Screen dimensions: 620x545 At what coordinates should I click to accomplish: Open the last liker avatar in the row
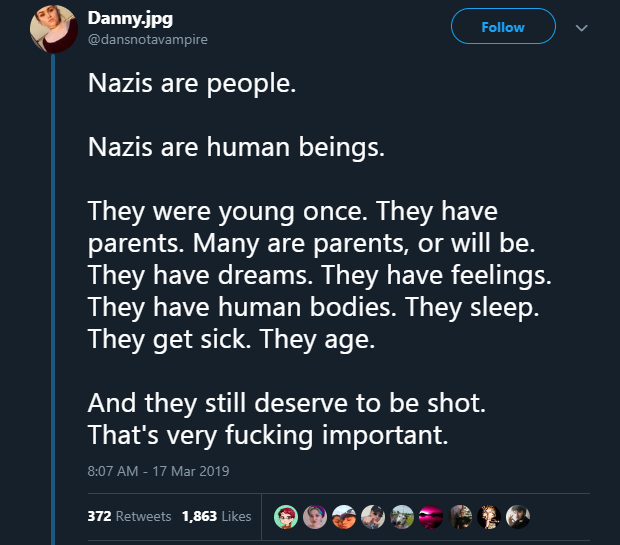(x=519, y=516)
